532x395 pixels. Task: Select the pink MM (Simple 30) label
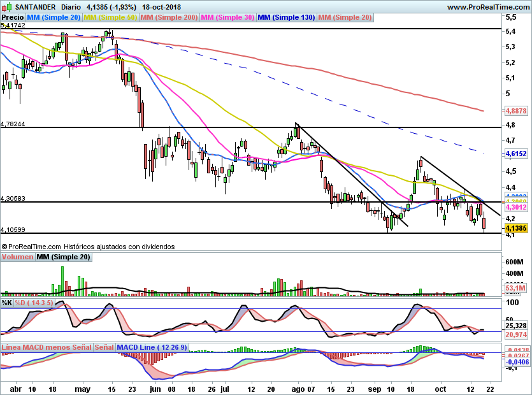(x=227, y=17)
